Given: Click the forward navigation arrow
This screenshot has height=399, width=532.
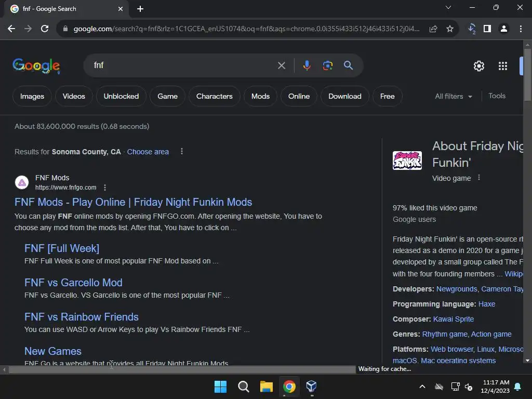Looking at the screenshot, I should tap(28, 29).
